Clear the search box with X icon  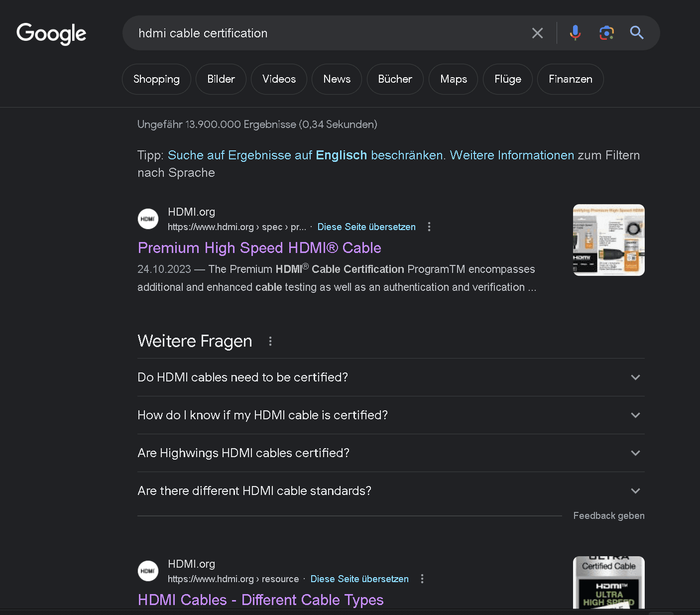coord(537,33)
